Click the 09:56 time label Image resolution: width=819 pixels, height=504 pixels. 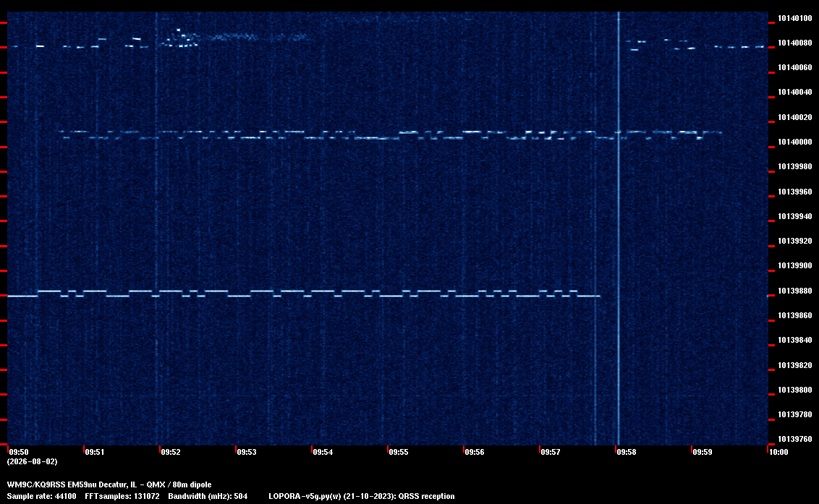point(475,452)
